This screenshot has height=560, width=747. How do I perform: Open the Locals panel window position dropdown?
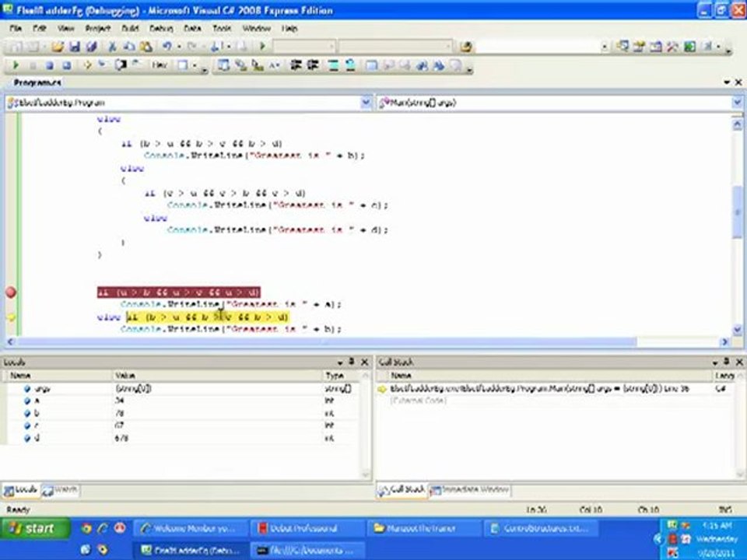340,363
